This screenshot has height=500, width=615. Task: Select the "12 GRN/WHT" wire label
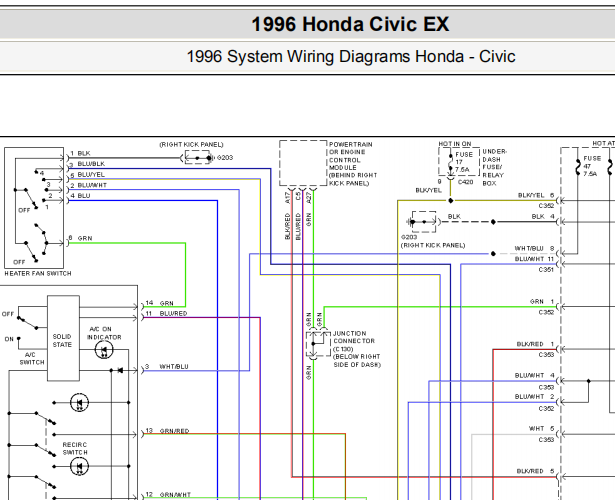[x=168, y=495]
